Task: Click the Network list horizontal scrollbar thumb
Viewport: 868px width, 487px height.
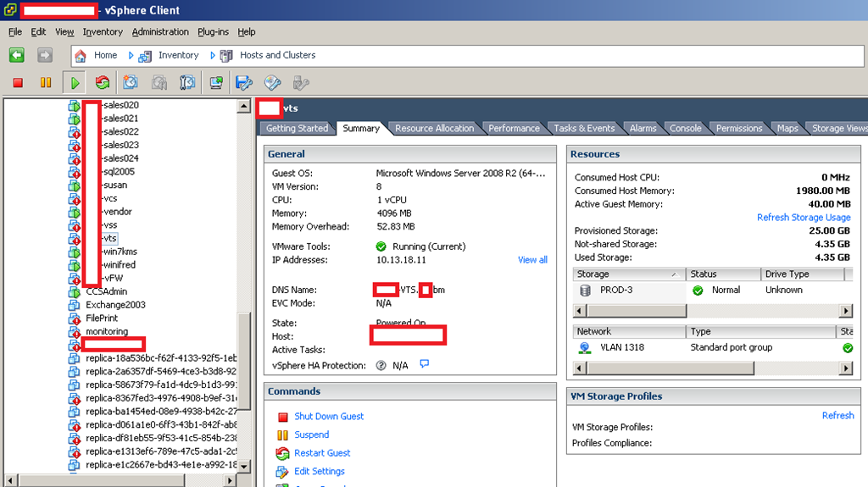Action: [x=670, y=368]
